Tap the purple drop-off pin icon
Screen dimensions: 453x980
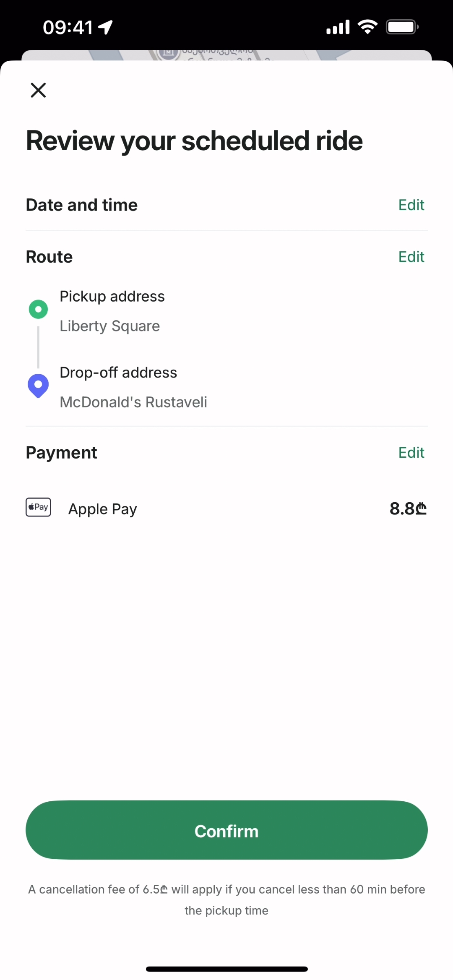pos(38,385)
